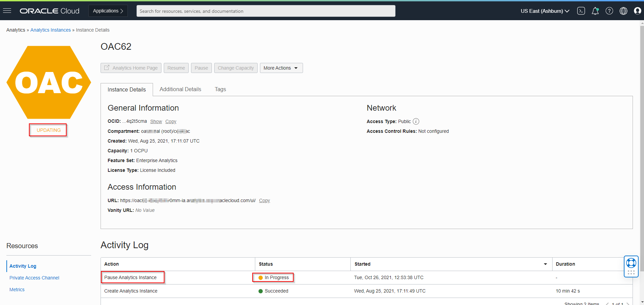Viewport: 644px width, 305px height.
Task: Click the Access Type info icon
Action: coord(416,121)
